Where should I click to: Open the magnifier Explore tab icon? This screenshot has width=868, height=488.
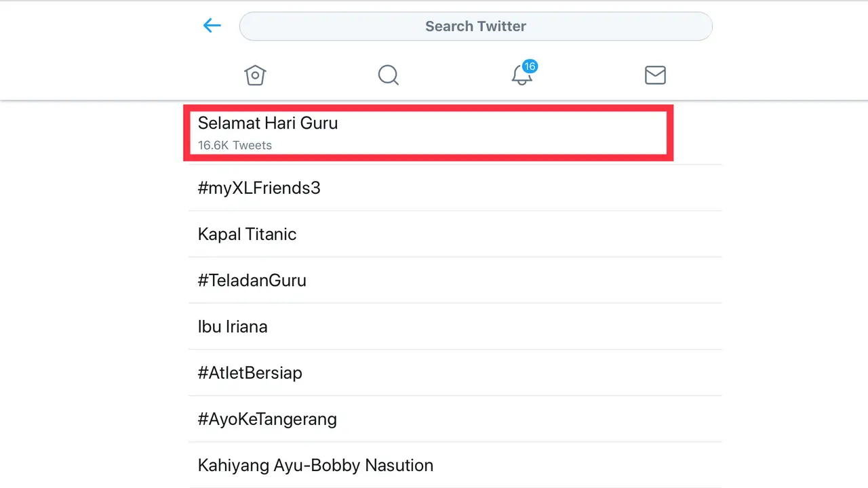click(389, 75)
